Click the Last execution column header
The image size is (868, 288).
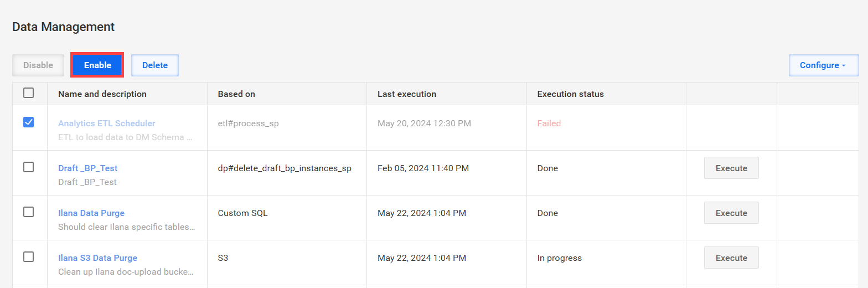[x=407, y=94]
